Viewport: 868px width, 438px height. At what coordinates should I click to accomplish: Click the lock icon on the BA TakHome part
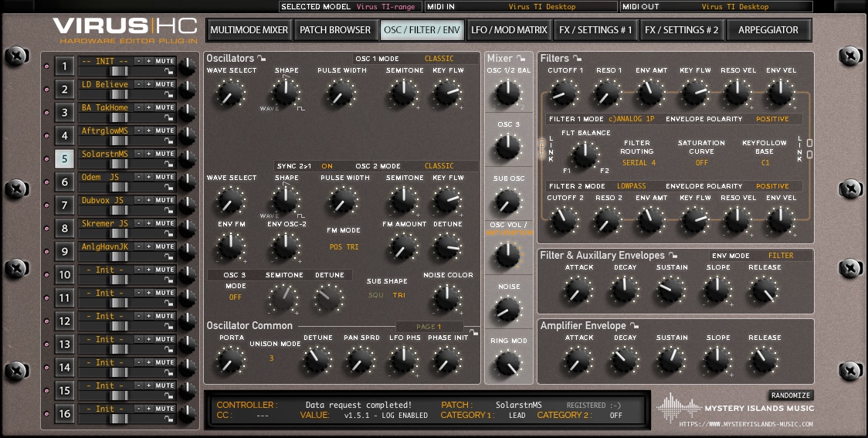[x=168, y=118]
